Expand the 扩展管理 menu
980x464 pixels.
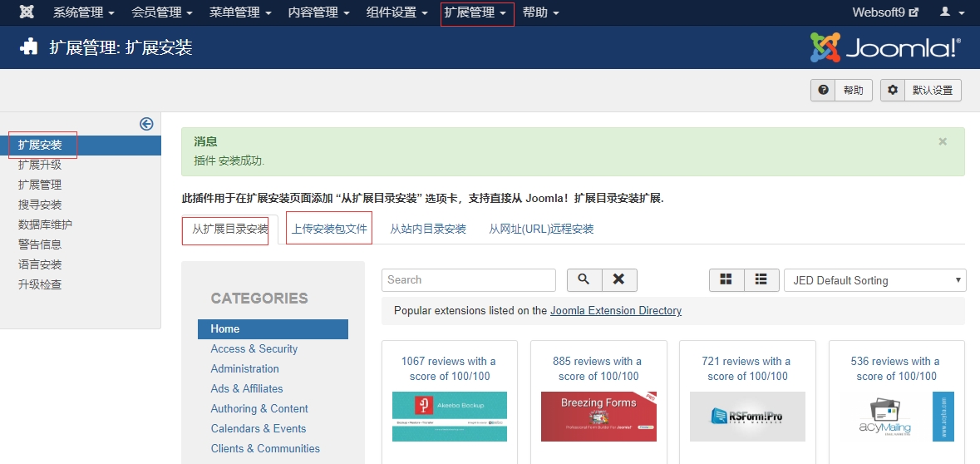click(475, 12)
